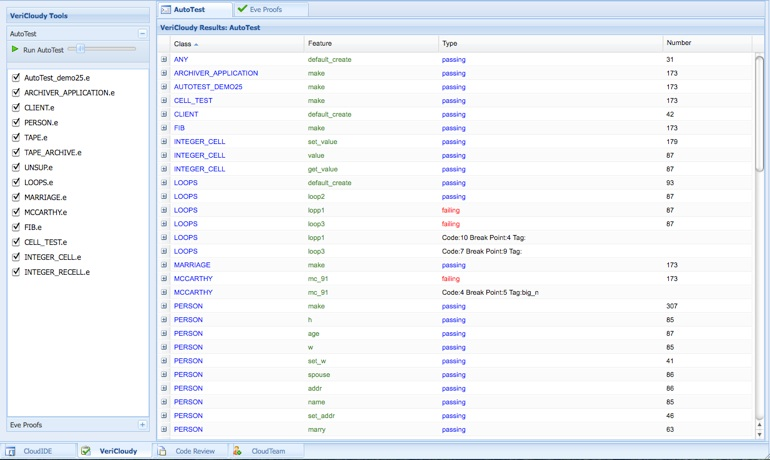Expand the CLIENT default_create row
The width and height of the screenshot is (770, 460).
click(164, 114)
